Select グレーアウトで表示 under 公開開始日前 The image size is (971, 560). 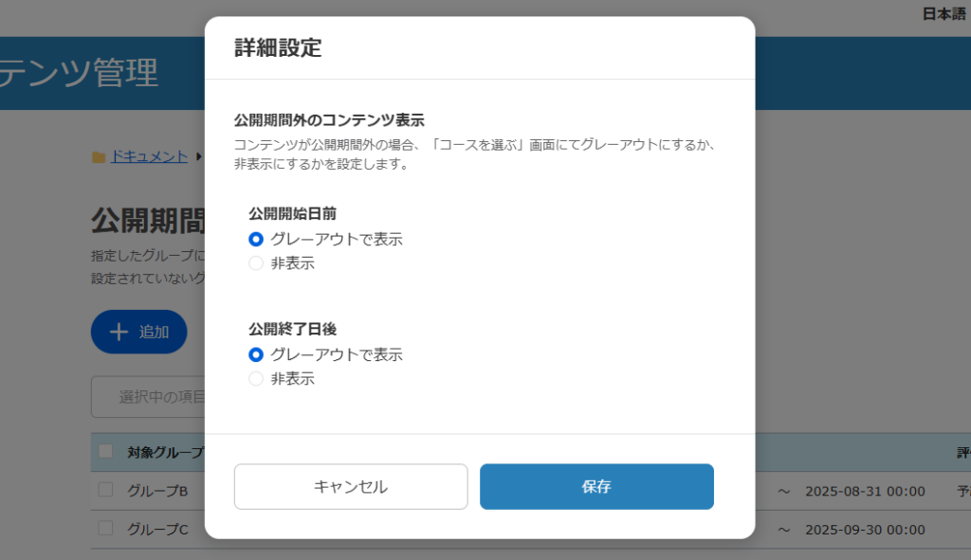[256, 240]
